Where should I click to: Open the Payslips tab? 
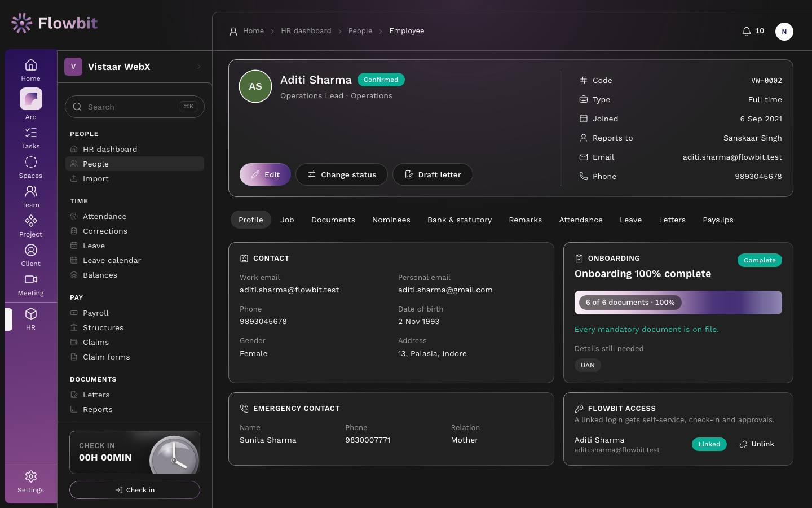point(718,220)
